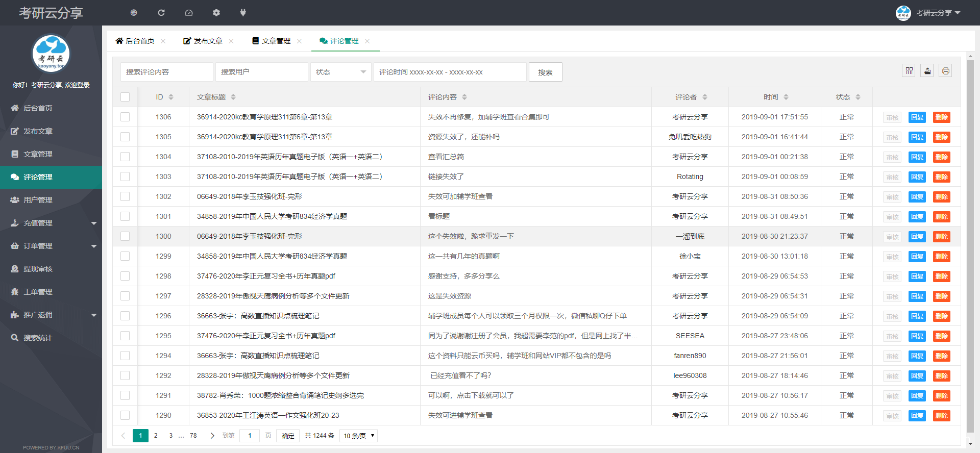
Task: Open the 状态 filter dropdown
Action: [x=341, y=72]
